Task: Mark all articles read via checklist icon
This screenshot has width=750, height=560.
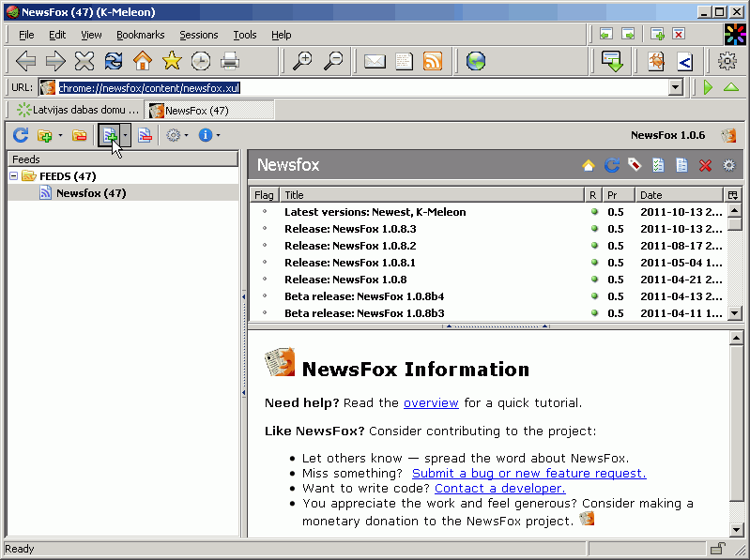Action: [658, 165]
